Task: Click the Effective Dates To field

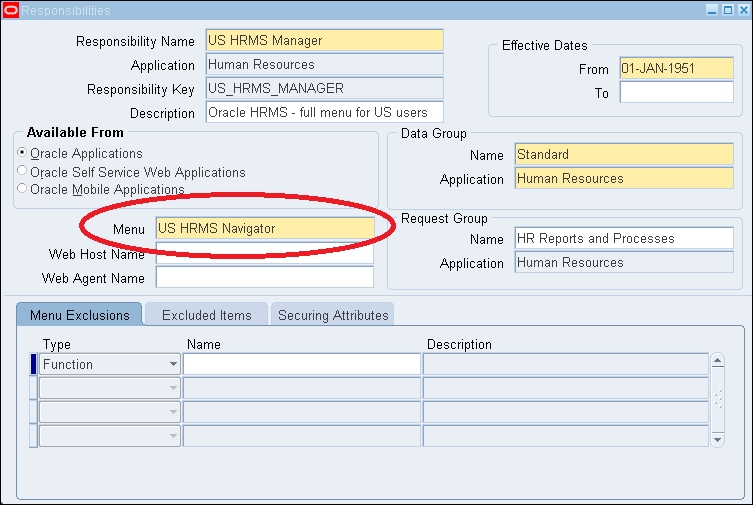Action: pyautogui.click(x=677, y=92)
